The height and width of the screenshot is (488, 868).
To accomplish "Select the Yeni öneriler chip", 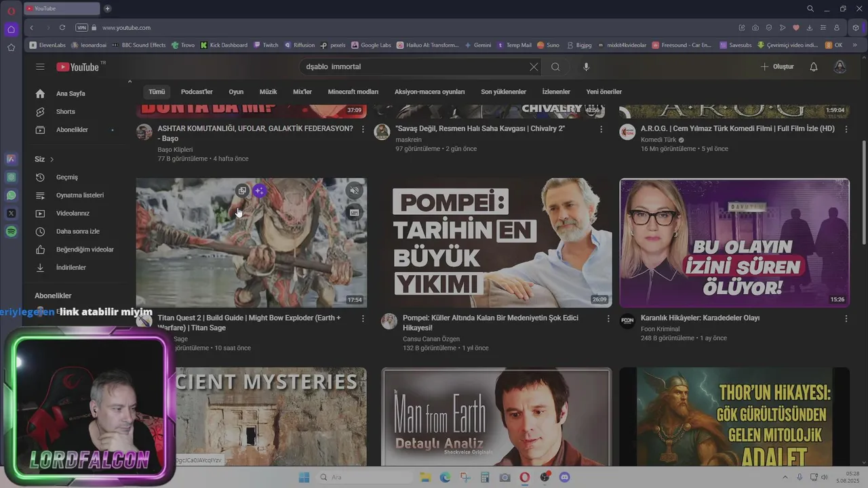I will (x=604, y=91).
